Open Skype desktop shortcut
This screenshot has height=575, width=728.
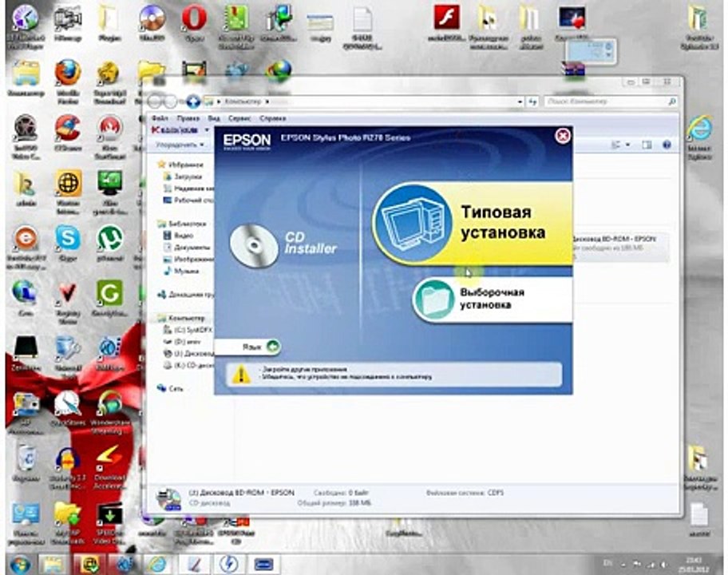point(68,243)
